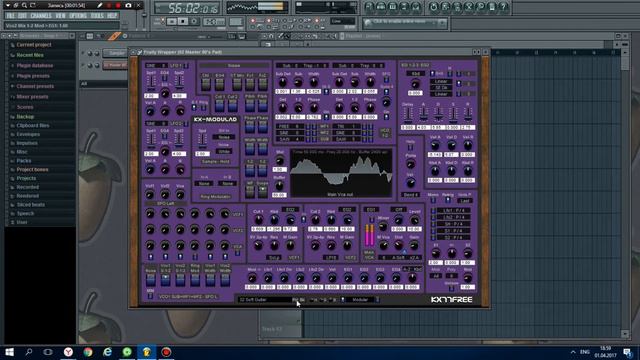Click the camera snapshot icon in recorder bar
Image resolution: width=640 pixels, height=360 pixels.
click(x=128, y=6)
